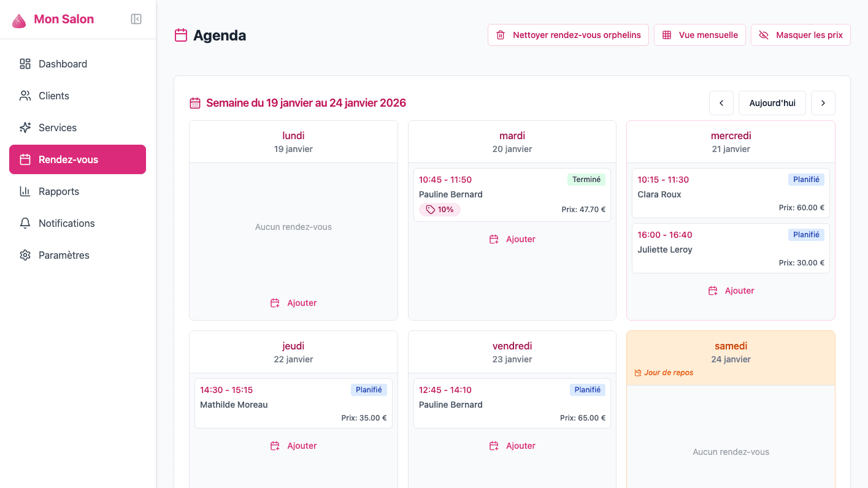Click the grid icon on Vue mensuelle button
Image resolution: width=868 pixels, height=488 pixels.
(x=666, y=35)
